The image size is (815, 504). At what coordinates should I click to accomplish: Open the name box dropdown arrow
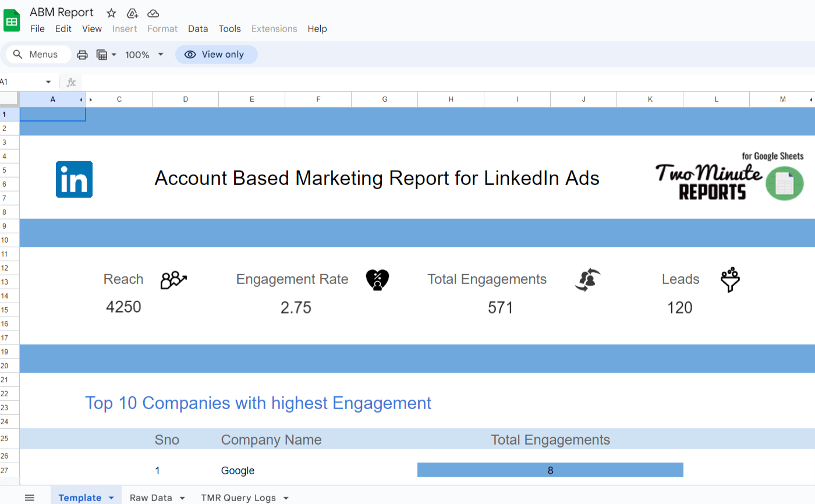click(x=48, y=83)
